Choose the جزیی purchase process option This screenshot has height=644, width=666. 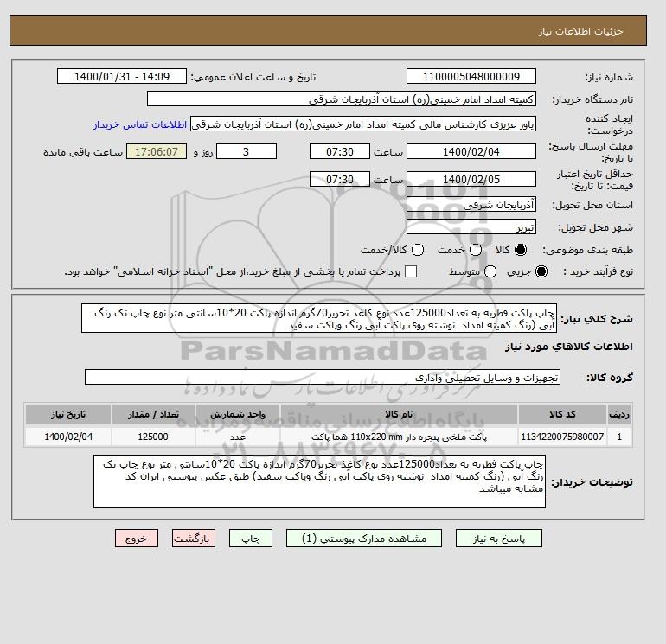point(541,271)
